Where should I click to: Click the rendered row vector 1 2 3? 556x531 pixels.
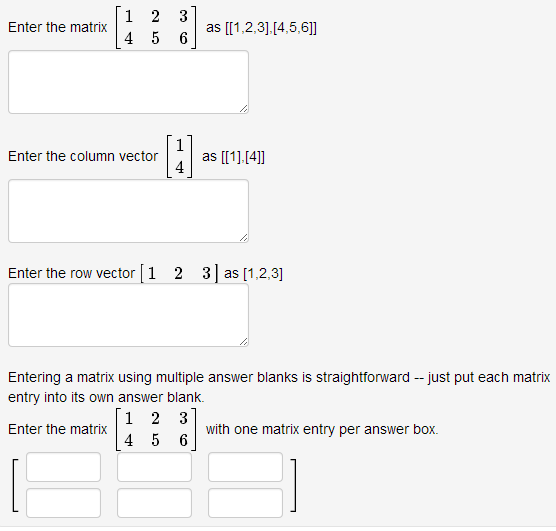(x=179, y=273)
